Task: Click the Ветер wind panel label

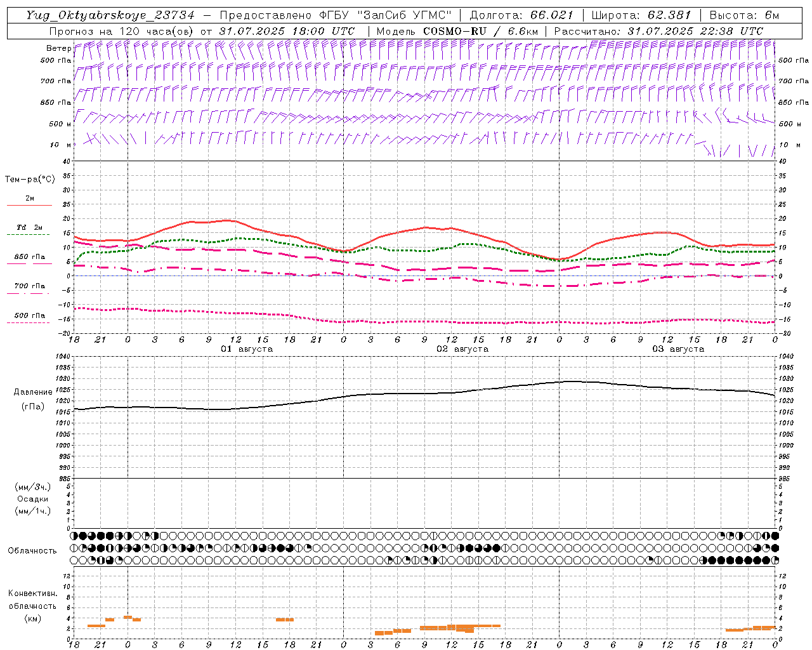Action: point(58,48)
